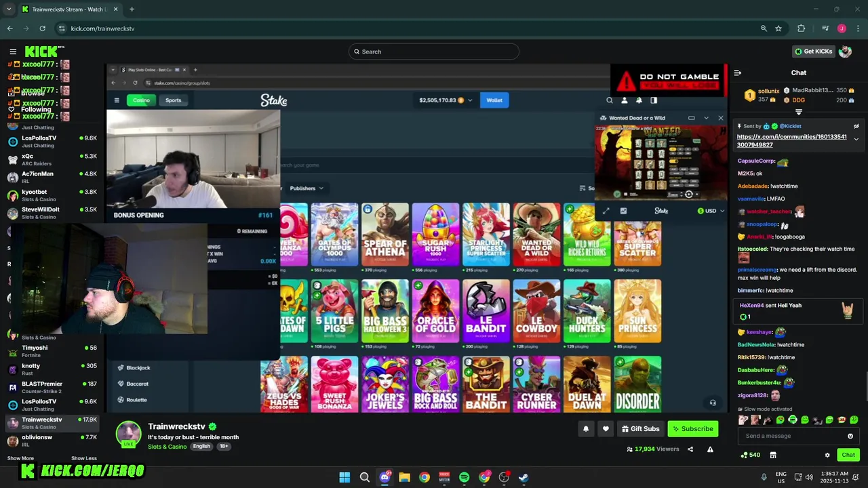Bookmark this page star icon
The width and height of the screenshot is (868, 488).
778,28
